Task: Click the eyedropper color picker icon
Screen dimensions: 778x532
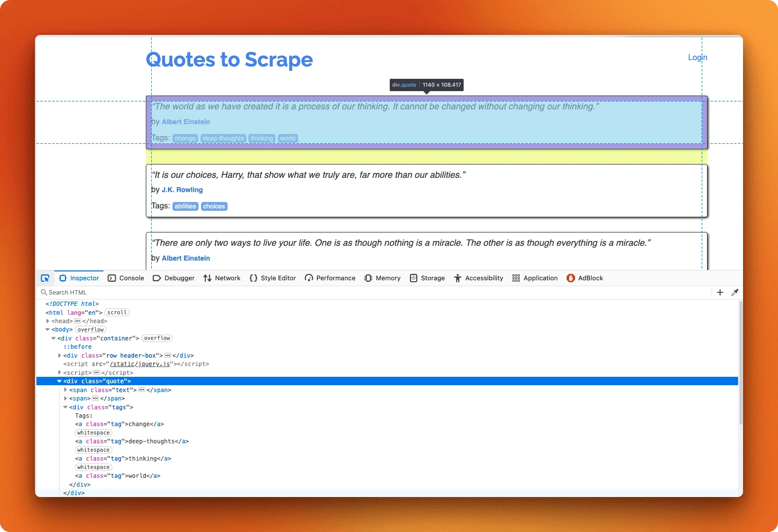Action: 735,293
